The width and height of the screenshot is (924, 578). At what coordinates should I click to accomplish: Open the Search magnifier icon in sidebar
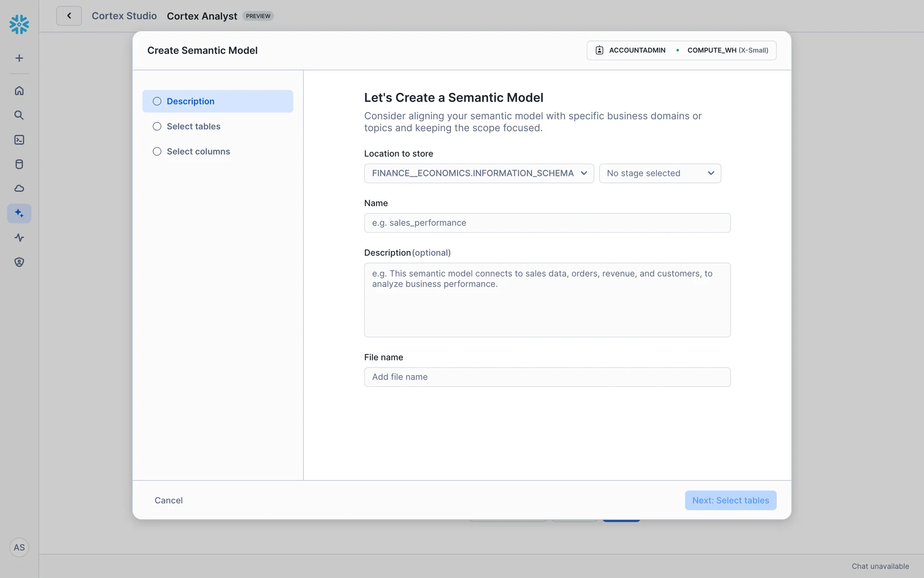pyautogui.click(x=19, y=115)
